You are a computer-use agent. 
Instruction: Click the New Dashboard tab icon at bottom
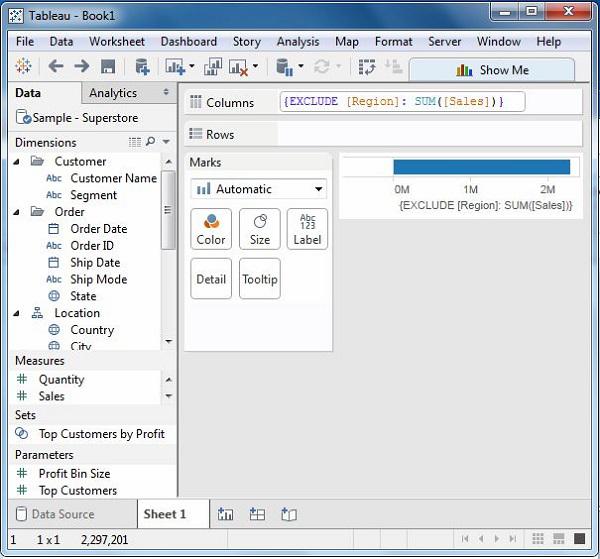click(257, 514)
